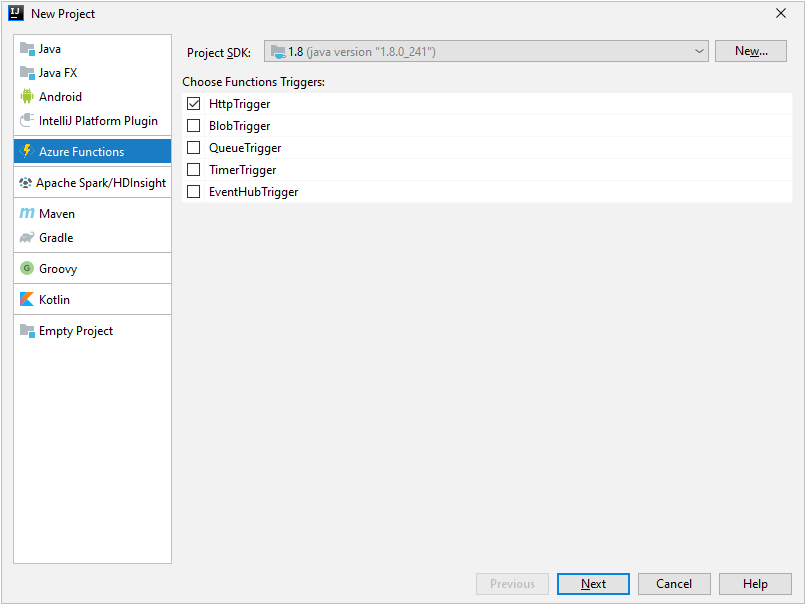Enable the QueueTrigger checkbox
This screenshot has width=806, height=605.
(x=194, y=148)
